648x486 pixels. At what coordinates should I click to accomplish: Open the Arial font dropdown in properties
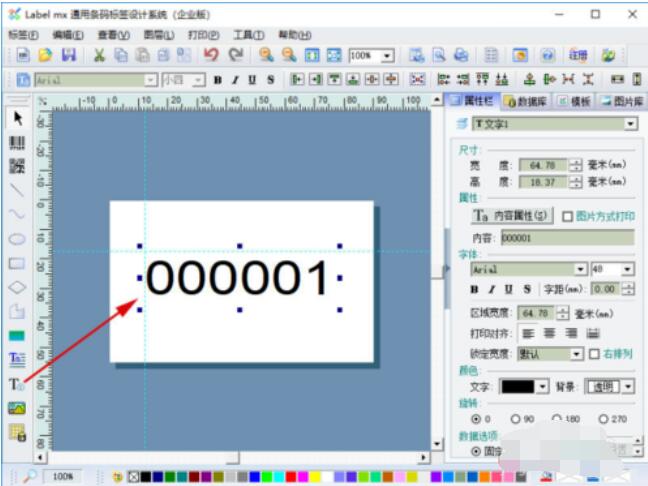pyautogui.click(x=581, y=269)
